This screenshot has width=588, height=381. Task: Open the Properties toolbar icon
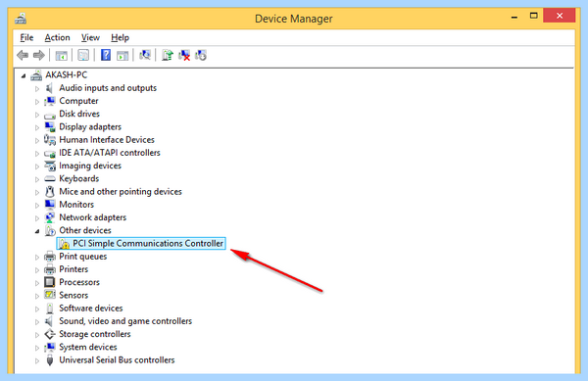pos(83,56)
